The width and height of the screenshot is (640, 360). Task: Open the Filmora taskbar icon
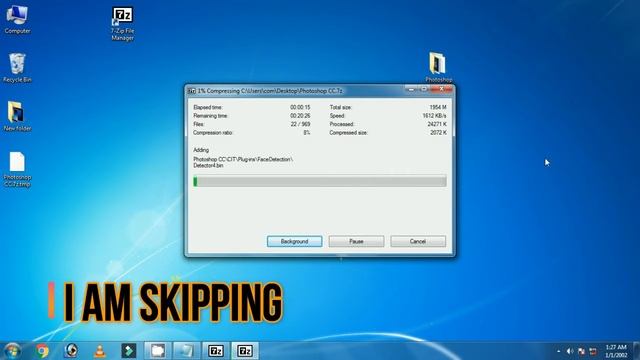coord(129,351)
